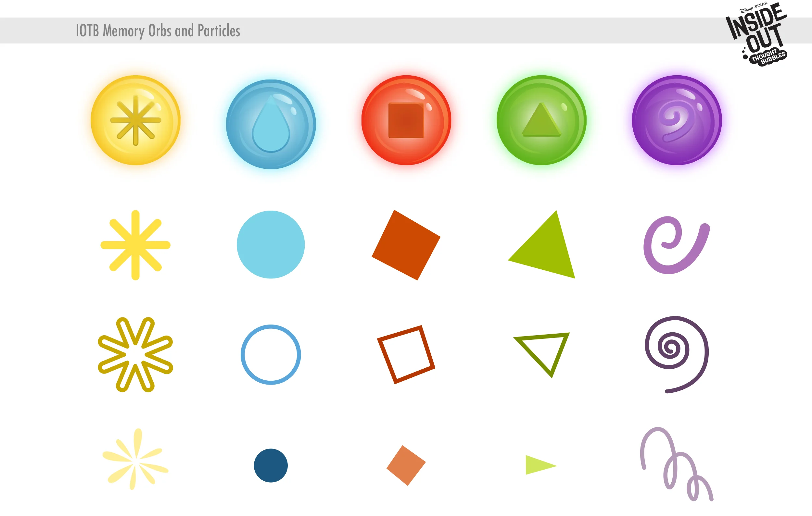This screenshot has height=516, width=812.
Task: Select the filled dark orange square particle
Action: coord(406,245)
